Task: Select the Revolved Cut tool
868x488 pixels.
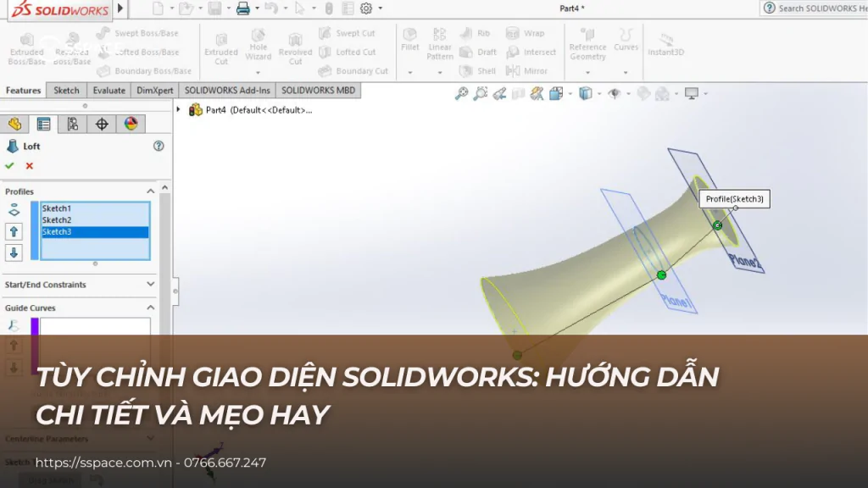Action: (x=295, y=49)
